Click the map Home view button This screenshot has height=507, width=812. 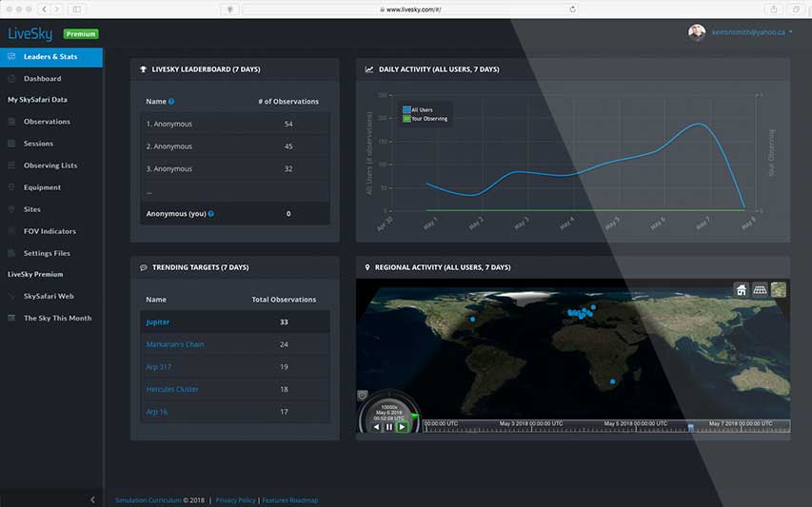coord(742,290)
